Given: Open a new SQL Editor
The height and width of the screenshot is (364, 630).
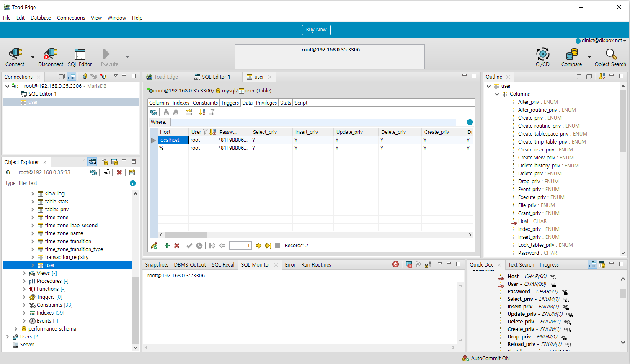Looking at the screenshot, I should (x=80, y=57).
